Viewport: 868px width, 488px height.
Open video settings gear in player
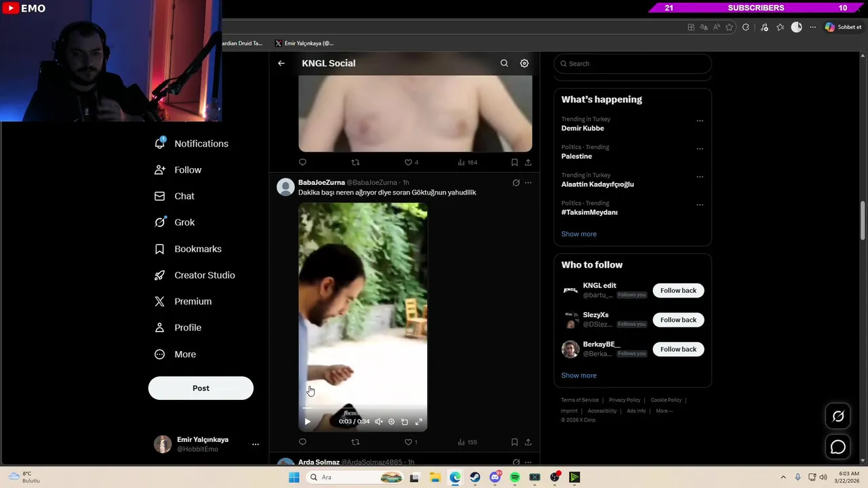[x=391, y=422]
